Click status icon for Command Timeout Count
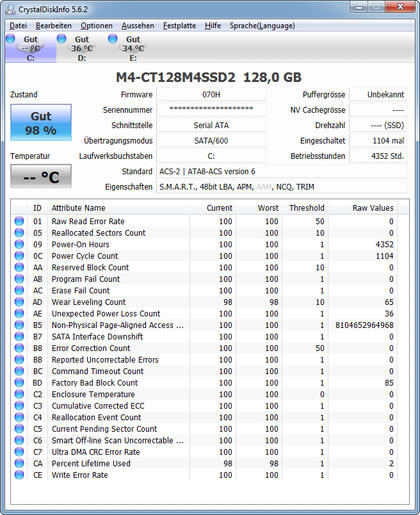The image size is (420, 515). (x=19, y=371)
